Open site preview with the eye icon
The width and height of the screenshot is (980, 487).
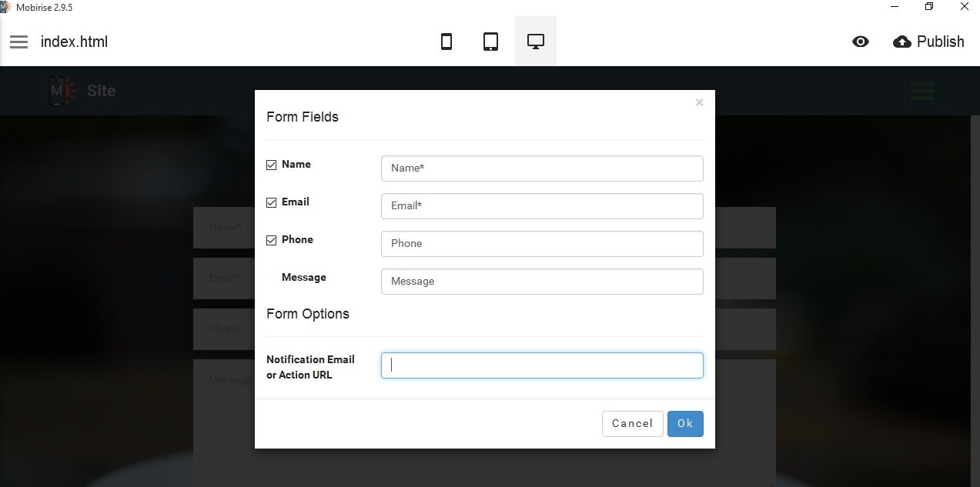861,42
